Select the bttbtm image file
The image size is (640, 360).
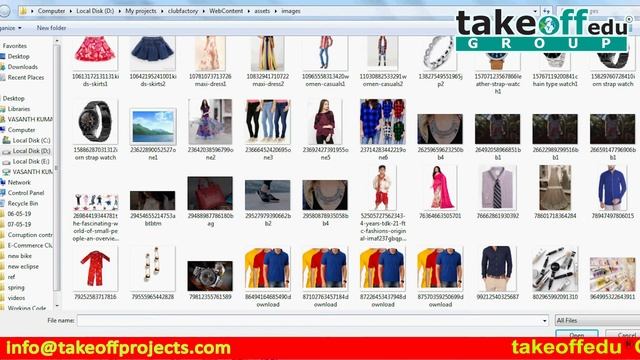pyautogui.click(x=153, y=200)
